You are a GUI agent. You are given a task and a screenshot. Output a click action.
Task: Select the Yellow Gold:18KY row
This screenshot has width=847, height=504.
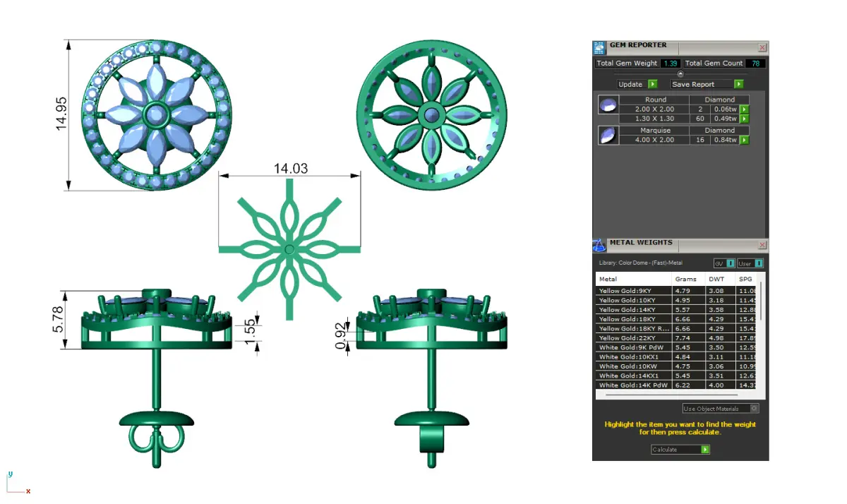(676, 319)
